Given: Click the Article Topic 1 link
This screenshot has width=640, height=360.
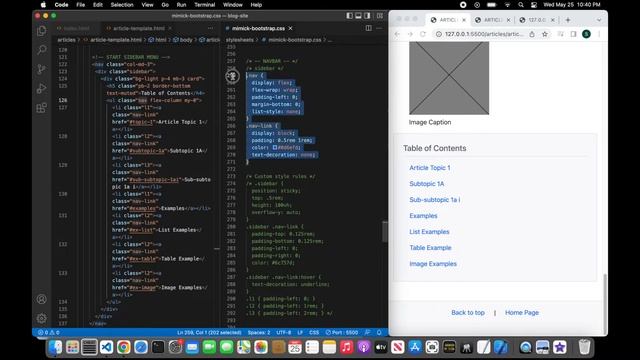Looking at the screenshot, I should click(430, 168).
